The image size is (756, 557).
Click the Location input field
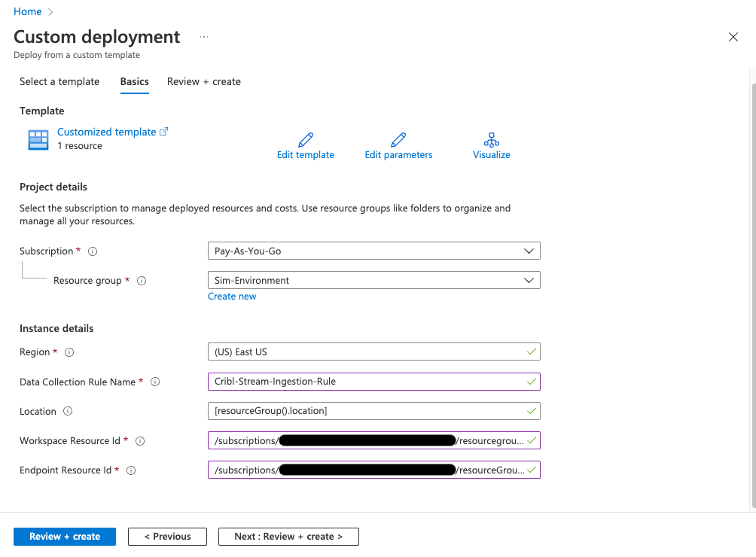tap(374, 411)
